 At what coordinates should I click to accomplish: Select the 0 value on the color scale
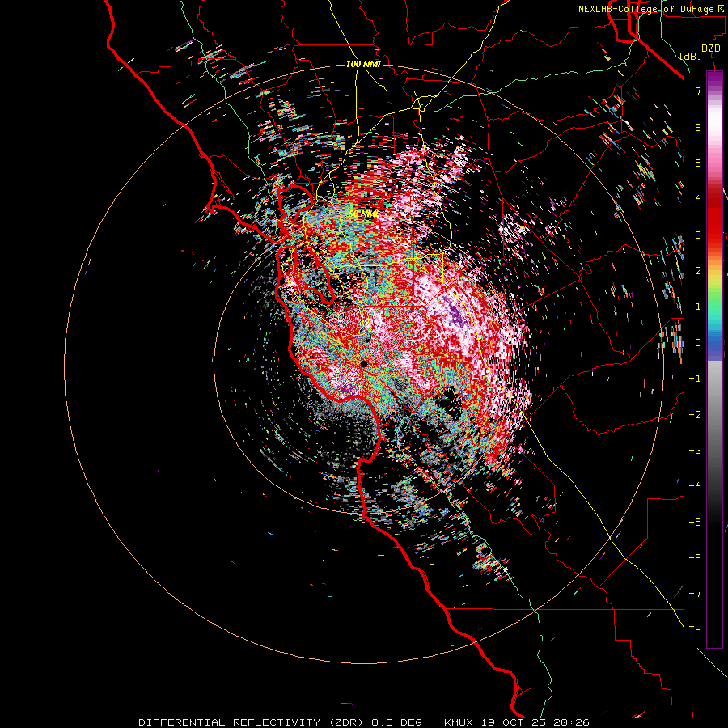tap(698, 343)
